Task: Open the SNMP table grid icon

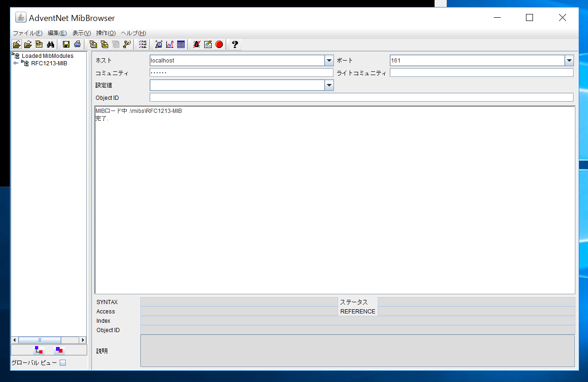Action: [x=181, y=44]
